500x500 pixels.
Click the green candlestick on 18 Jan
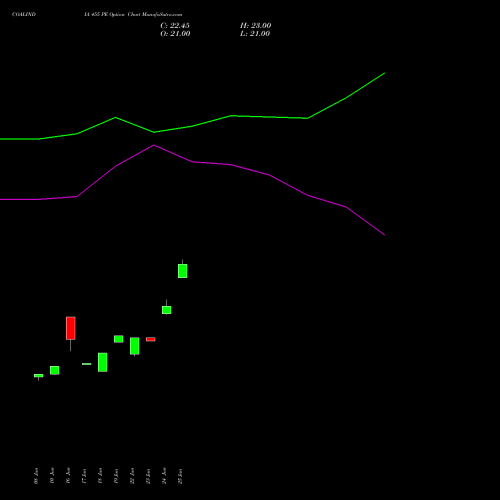coord(103,362)
